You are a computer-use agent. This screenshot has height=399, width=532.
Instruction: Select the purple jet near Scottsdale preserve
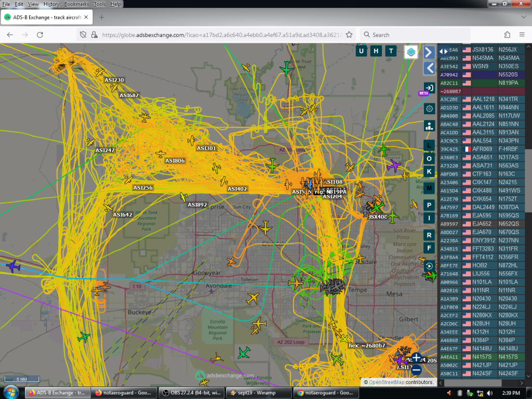click(394, 166)
